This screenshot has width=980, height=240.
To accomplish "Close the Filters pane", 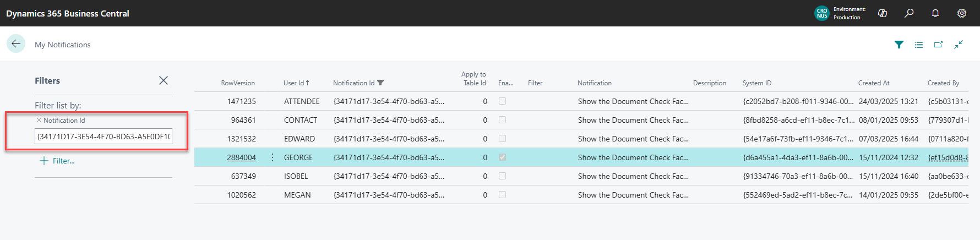I will coord(164,80).
